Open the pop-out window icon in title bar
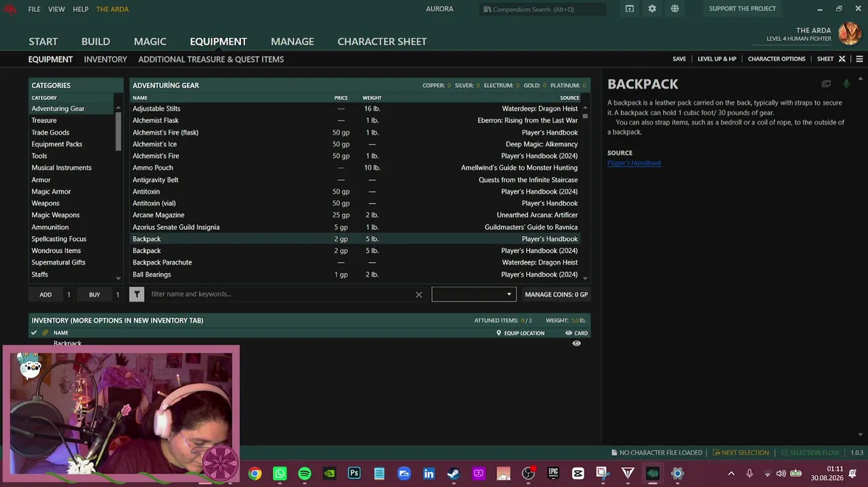 point(630,9)
